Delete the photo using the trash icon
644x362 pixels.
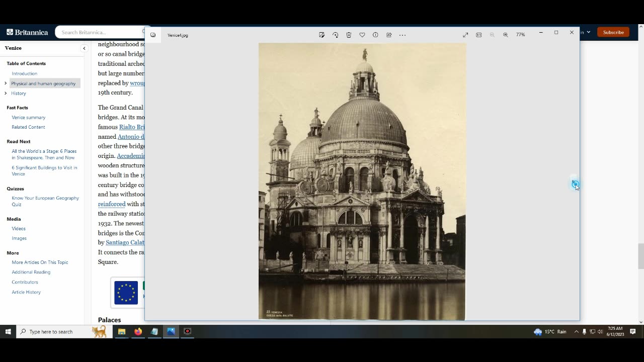pos(349,35)
